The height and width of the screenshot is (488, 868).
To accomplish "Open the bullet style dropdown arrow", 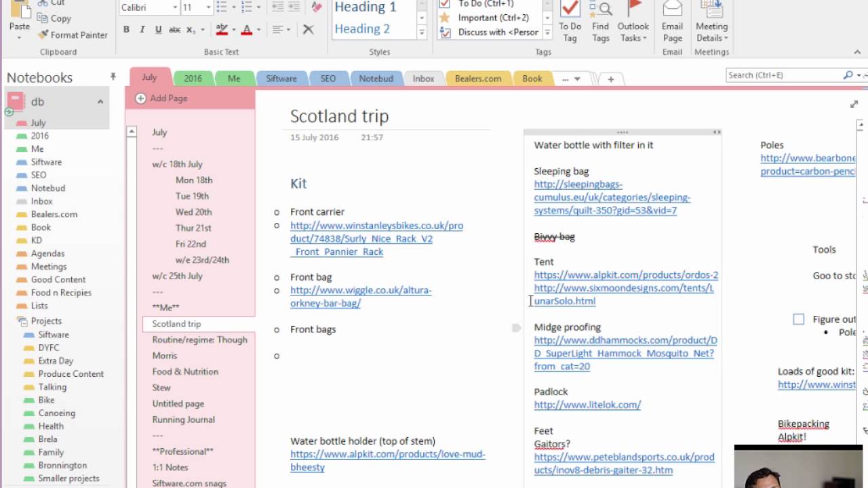I will pos(233,7).
